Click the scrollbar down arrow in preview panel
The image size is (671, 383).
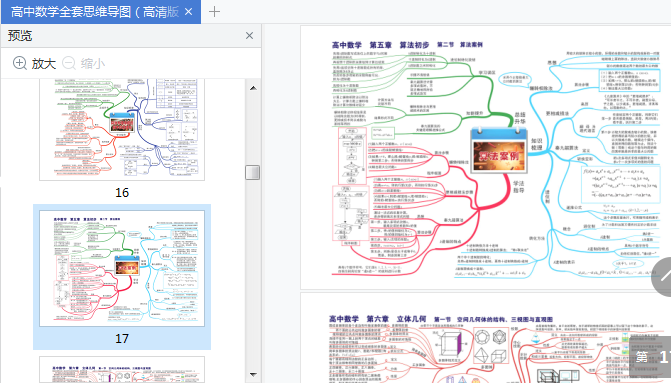tap(253, 374)
